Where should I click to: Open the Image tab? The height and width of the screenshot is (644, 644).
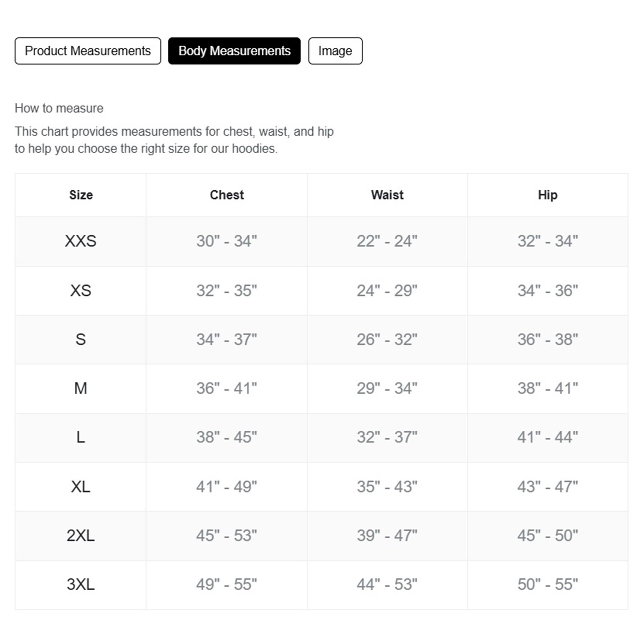pos(335,51)
